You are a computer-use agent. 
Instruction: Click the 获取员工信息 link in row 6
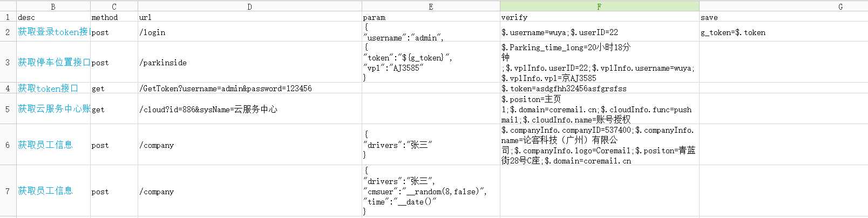(45, 145)
